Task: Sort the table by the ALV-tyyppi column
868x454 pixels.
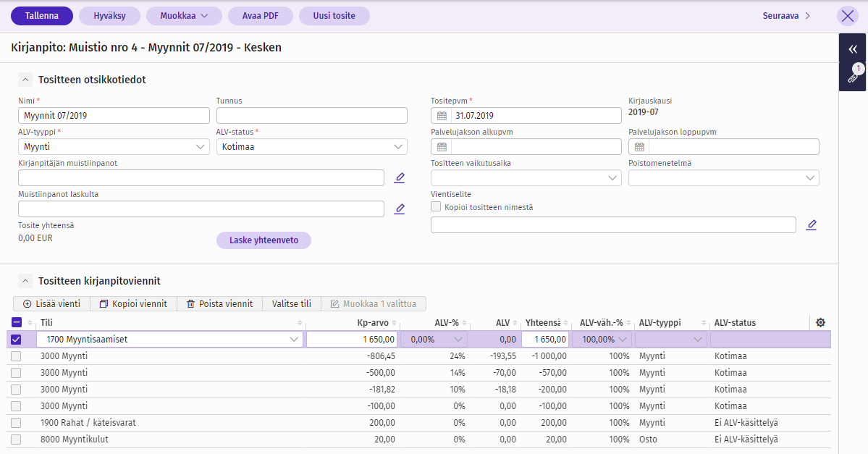Action: (704, 323)
